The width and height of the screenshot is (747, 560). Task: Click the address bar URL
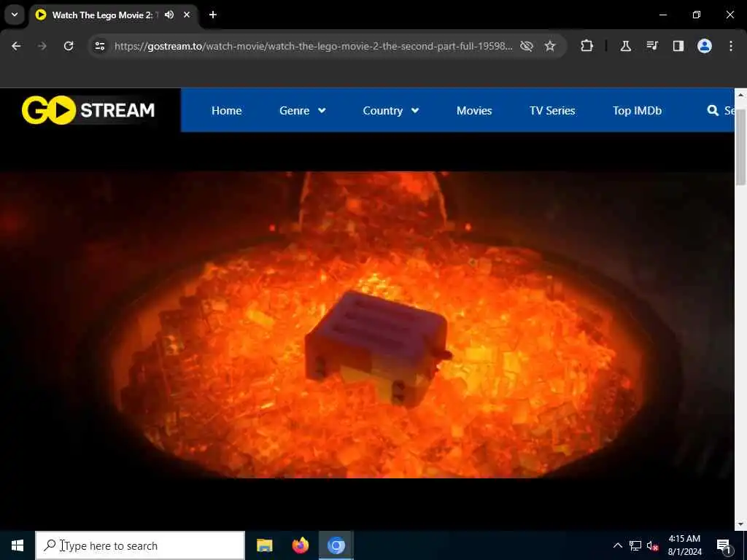(314, 46)
